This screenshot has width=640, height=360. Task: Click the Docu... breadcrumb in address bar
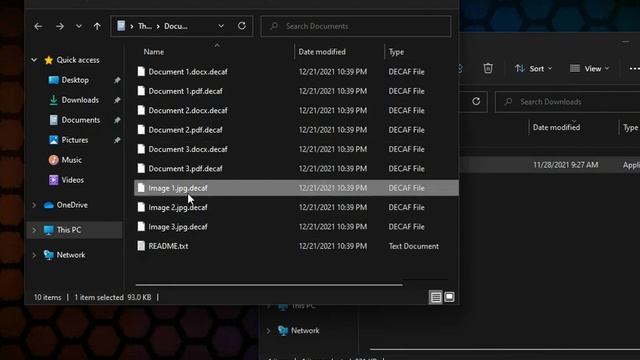click(176, 26)
